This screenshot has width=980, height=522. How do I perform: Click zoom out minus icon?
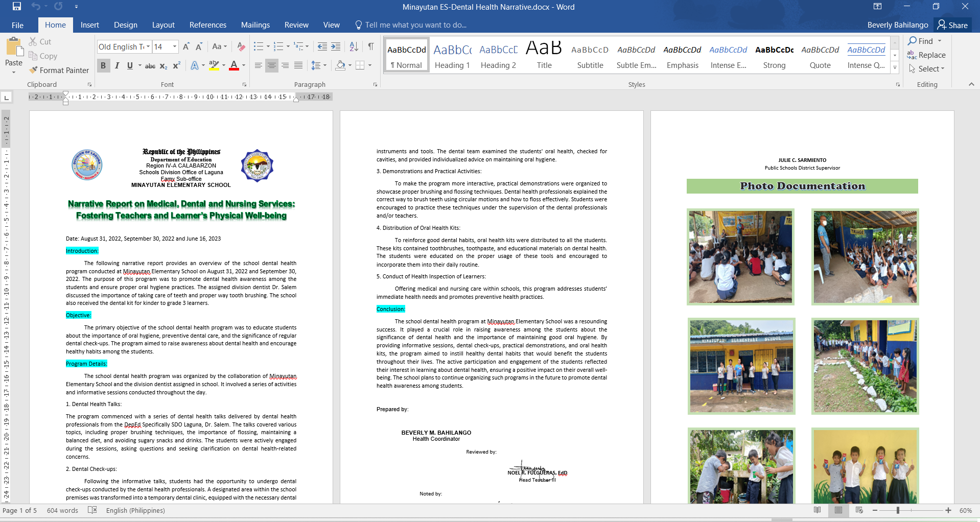tap(875, 510)
